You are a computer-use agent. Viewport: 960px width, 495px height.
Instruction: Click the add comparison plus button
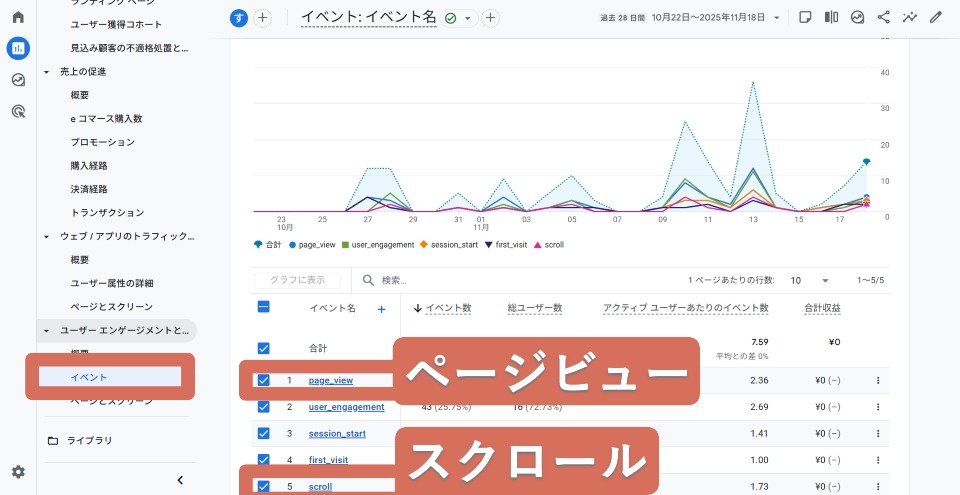(x=262, y=18)
